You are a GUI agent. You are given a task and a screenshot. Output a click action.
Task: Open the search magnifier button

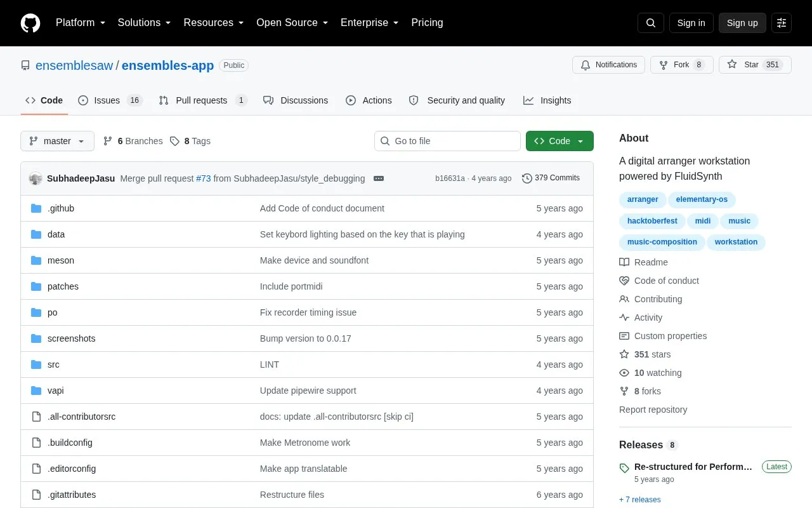651,23
